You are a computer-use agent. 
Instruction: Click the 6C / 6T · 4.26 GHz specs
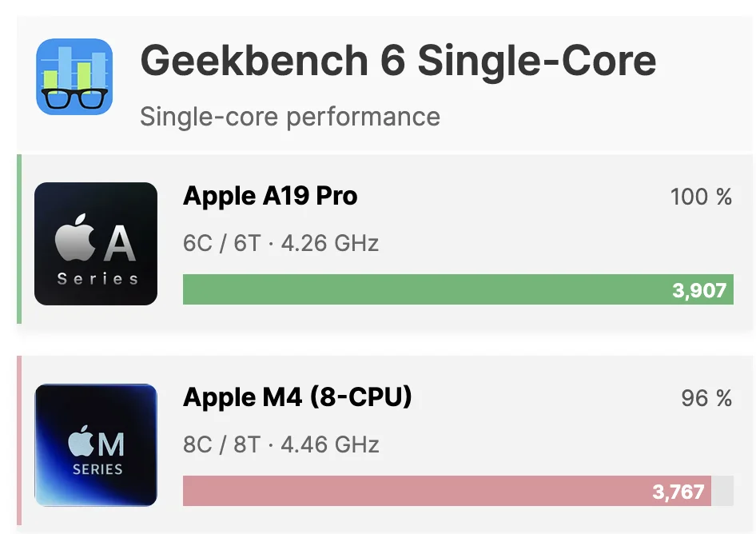click(x=281, y=243)
